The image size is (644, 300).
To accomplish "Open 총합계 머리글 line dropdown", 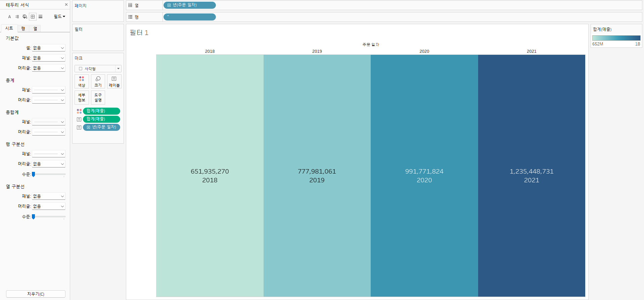I will (48, 132).
